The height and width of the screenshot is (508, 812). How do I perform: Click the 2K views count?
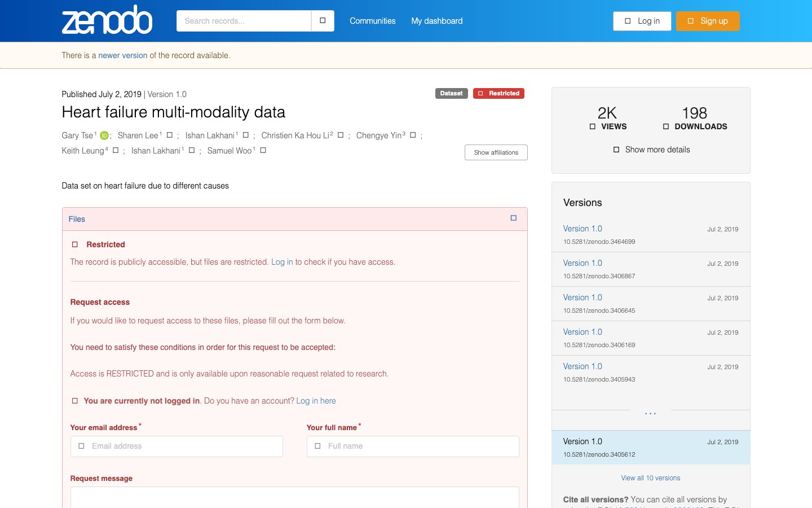coord(607,113)
